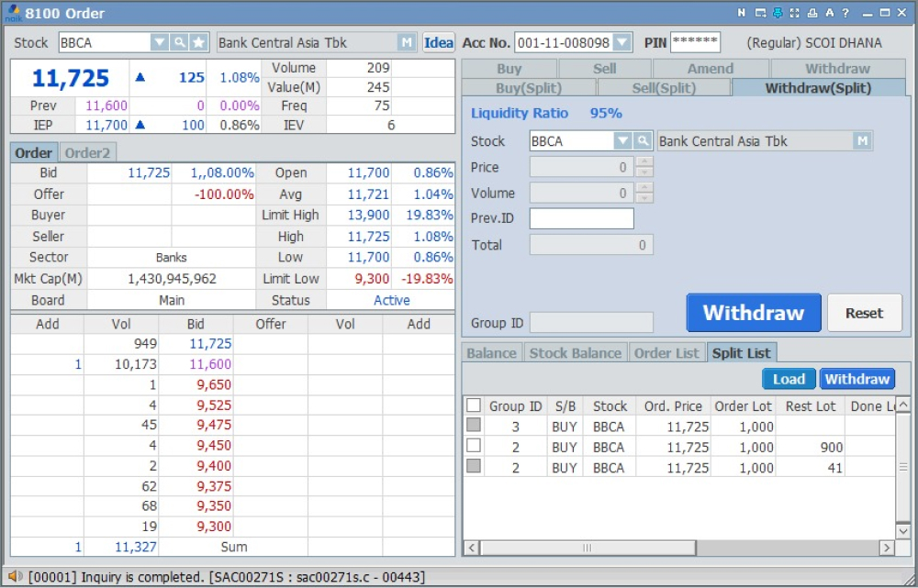Check the box for Group ID 3 row
The width and height of the screenshot is (918, 588).
(474, 426)
